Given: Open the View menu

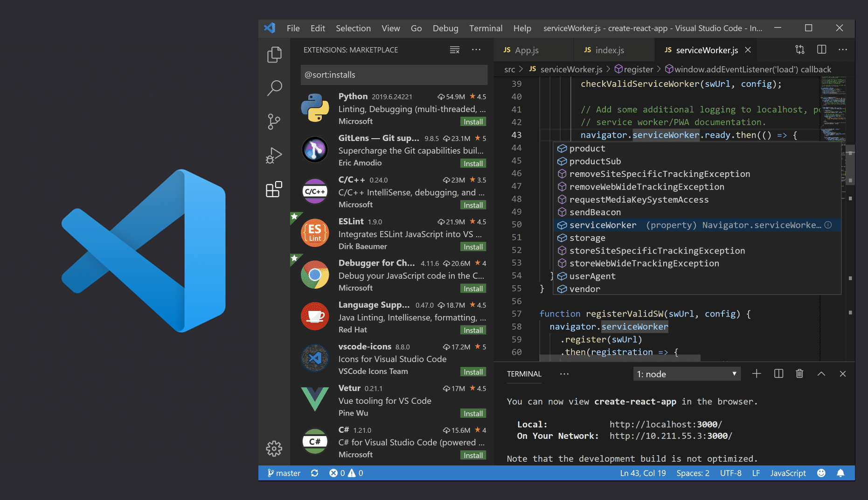Looking at the screenshot, I should [391, 28].
